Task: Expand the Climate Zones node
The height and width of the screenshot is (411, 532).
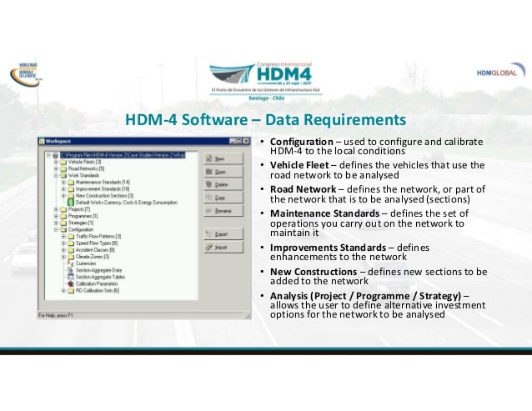Action: coord(63,257)
